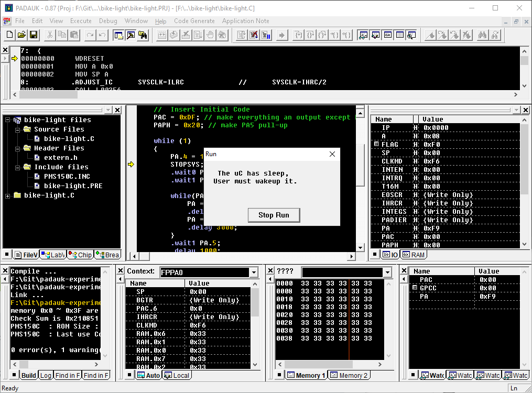Toggle the memory list window button

tap(400, 35)
